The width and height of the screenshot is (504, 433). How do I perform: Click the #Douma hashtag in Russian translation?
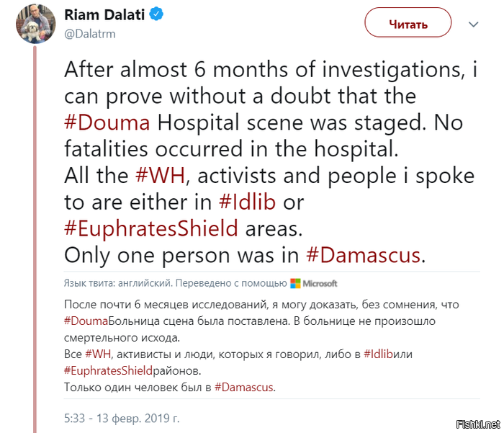86,321
